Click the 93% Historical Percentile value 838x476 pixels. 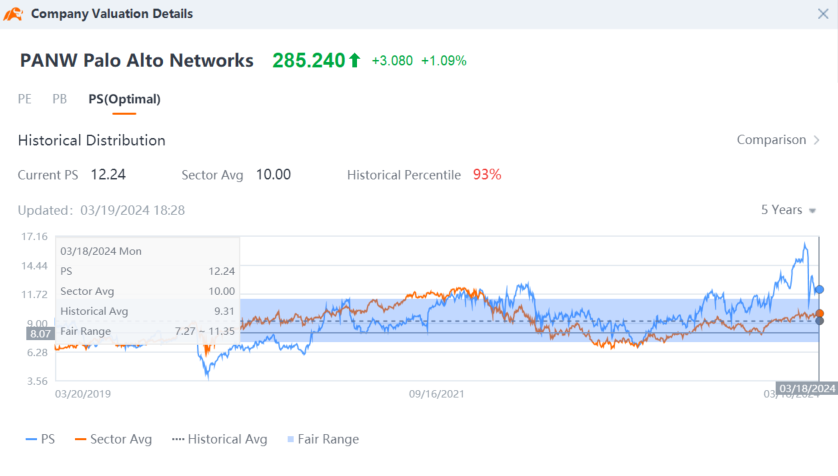coord(487,175)
